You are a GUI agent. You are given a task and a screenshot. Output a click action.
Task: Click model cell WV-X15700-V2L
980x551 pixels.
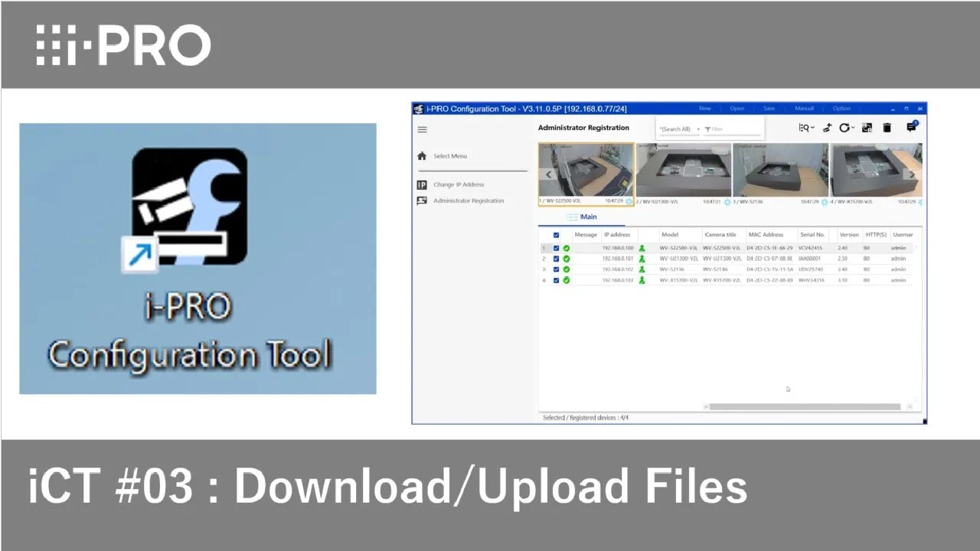click(678, 280)
